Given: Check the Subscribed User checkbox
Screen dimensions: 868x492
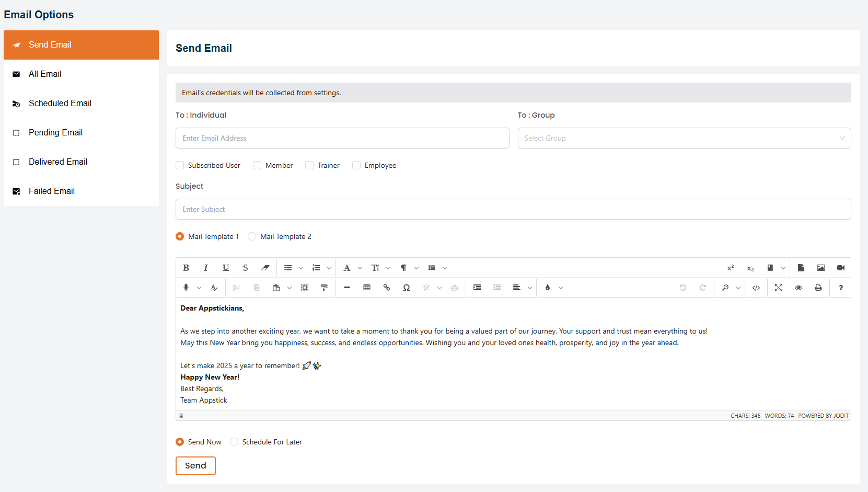Looking at the screenshot, I should [x=180, y=165].
